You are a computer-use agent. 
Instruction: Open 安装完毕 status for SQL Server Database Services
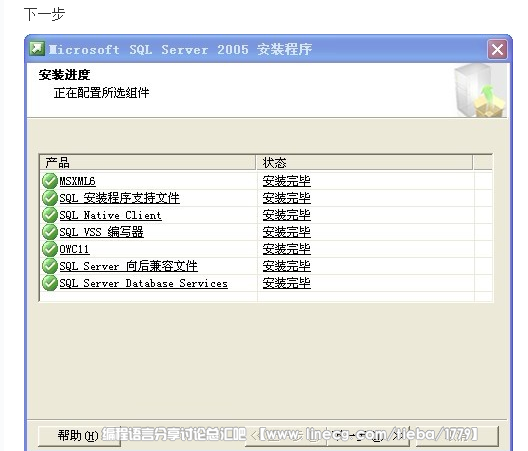coord(287,283)
